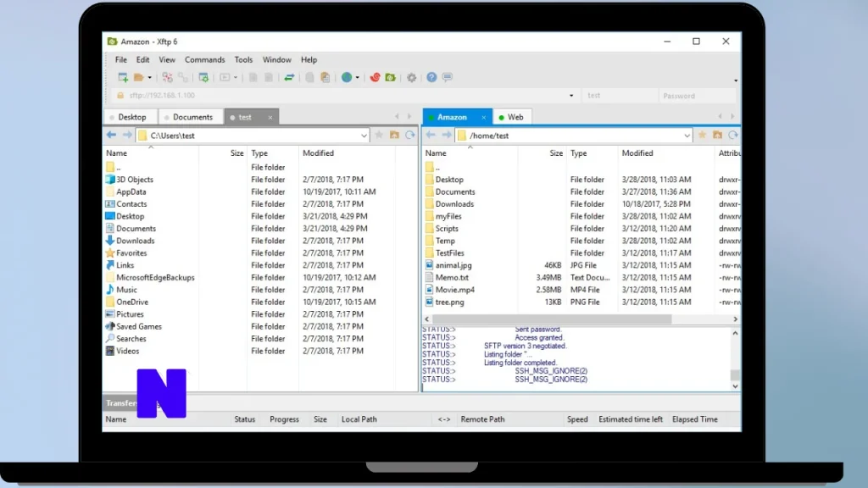Launch Xshell using the red swirl icon
Viewport: 868px width, 488px height.
click(x=375, y=77)
